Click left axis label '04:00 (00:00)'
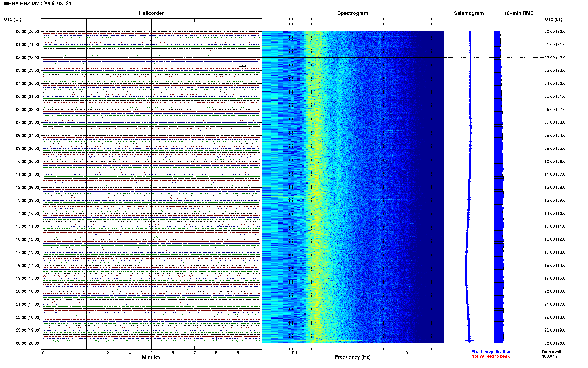588x368 pixels. [x=28, y=83]
